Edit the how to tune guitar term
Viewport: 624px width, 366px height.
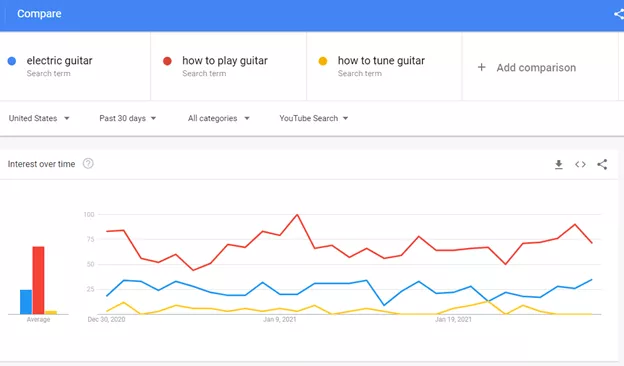(x=381, y=60)
